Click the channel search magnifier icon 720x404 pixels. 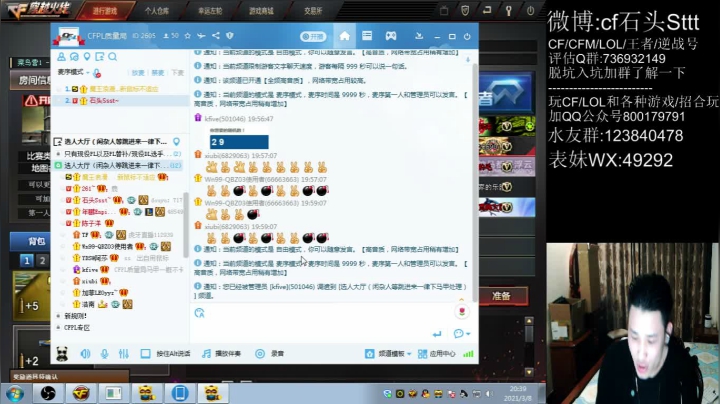(112, 56)
